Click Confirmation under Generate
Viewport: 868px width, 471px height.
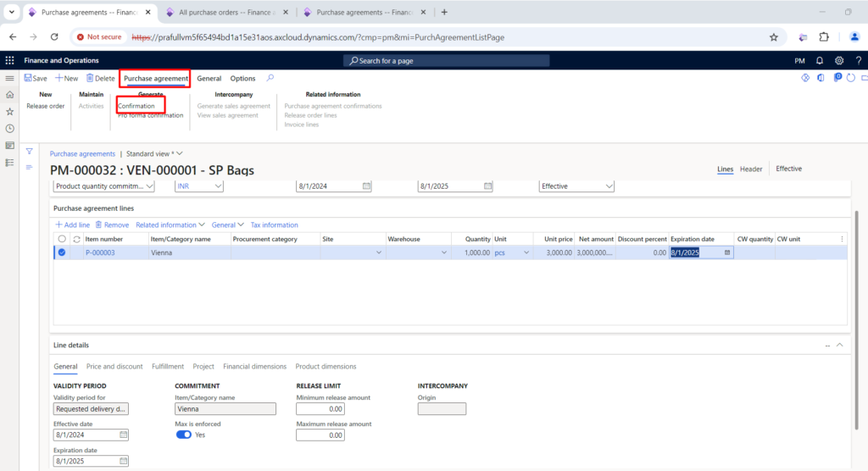click(x=136, y=106)
